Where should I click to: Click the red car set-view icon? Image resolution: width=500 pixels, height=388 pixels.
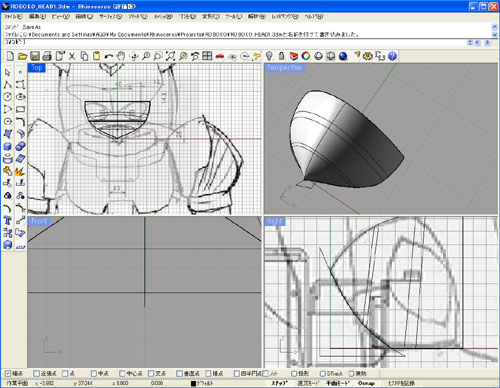coord(219,56)
